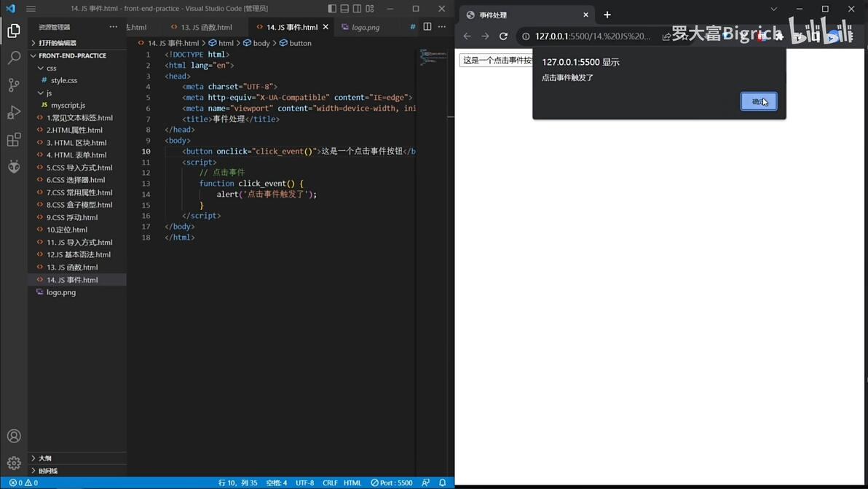This screenshot has width=868, height=489.
Task: Click the split editor right icon
Action: point(427,26)
